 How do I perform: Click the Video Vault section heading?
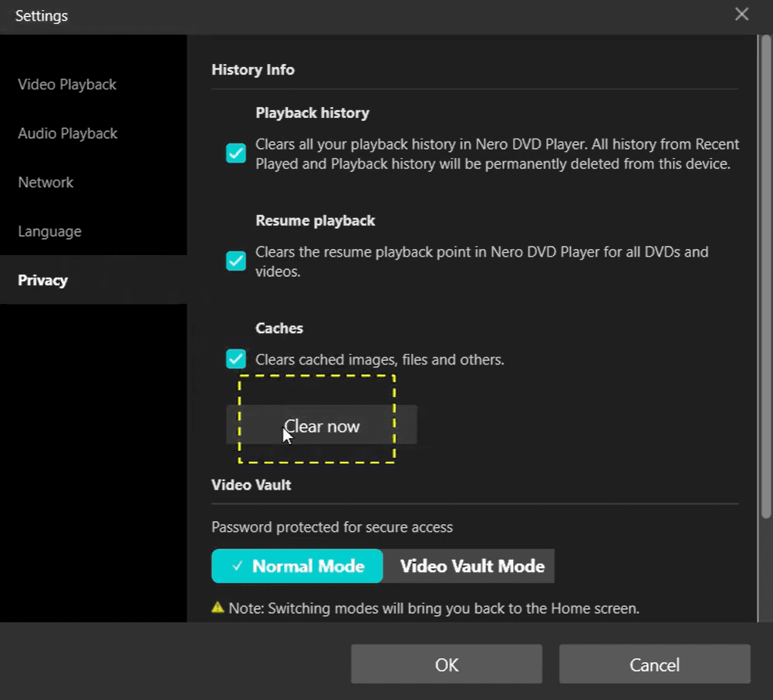[251, 485]
